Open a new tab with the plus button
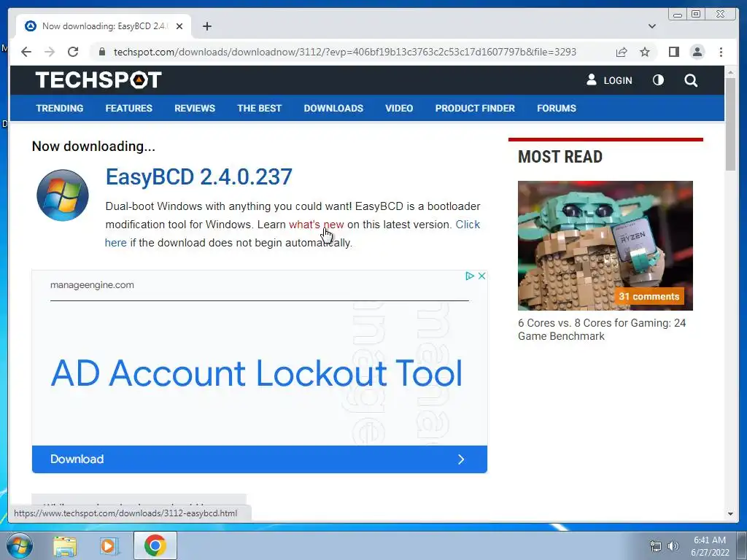 point(206,26)
